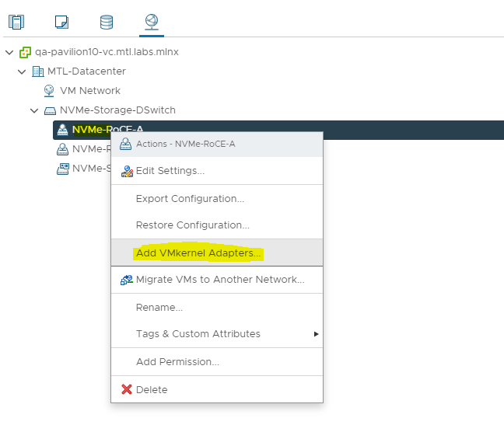Click the second NVMe port group icon
The image size is (504, 425).
[62, 149]
